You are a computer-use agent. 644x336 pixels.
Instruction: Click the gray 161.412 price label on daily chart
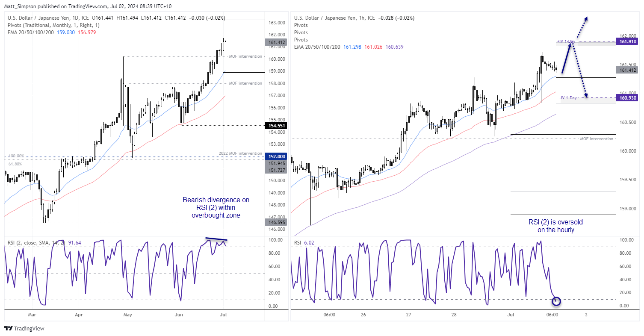[276, 42]
